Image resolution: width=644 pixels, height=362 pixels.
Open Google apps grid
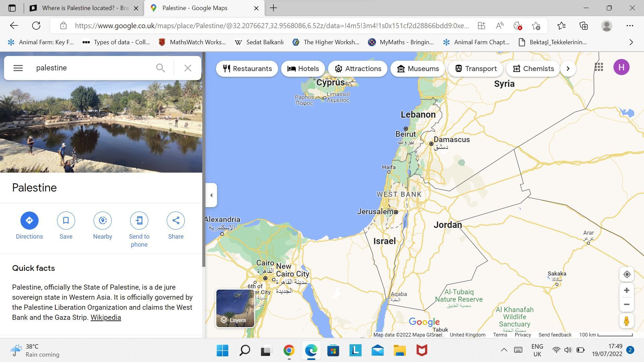pos(599,67)
